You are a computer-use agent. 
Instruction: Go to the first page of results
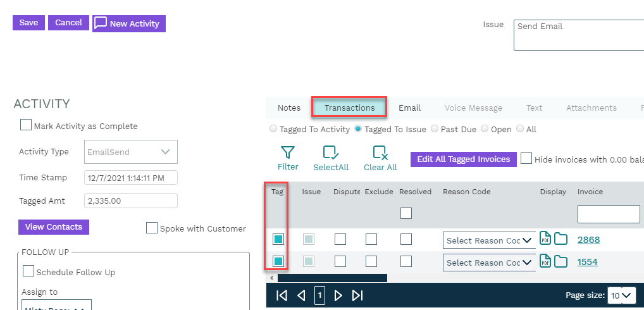coord(282,295)
